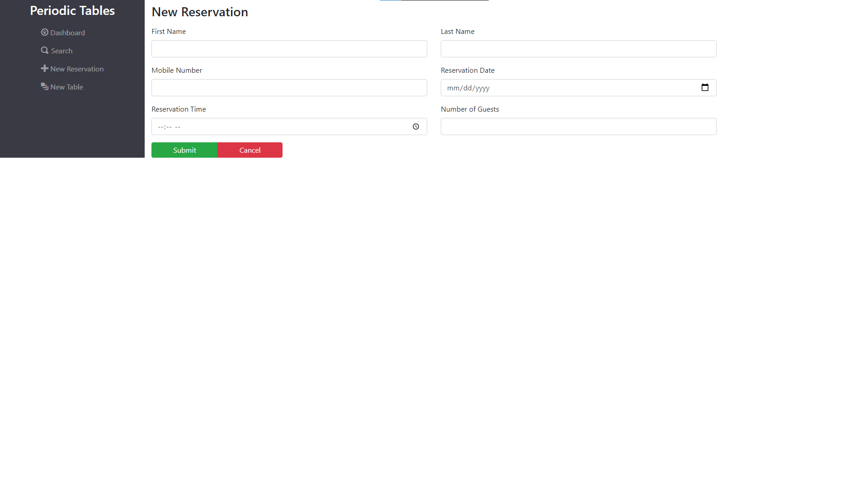
Task: Click the New Table icon in sidebar
Action: tap(44, 86)
